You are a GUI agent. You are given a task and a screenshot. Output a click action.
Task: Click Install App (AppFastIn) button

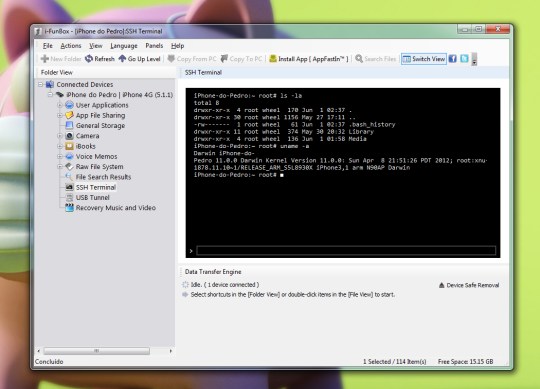309,59
